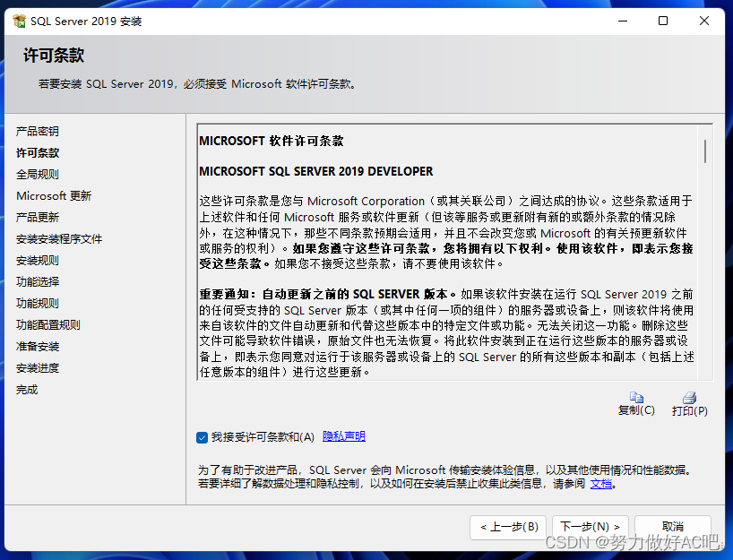This screenshot has height=560, width=733.
Task: Select the 准备安装 step in sidebar
Action: pyautogui.click(x=38, y=347)
